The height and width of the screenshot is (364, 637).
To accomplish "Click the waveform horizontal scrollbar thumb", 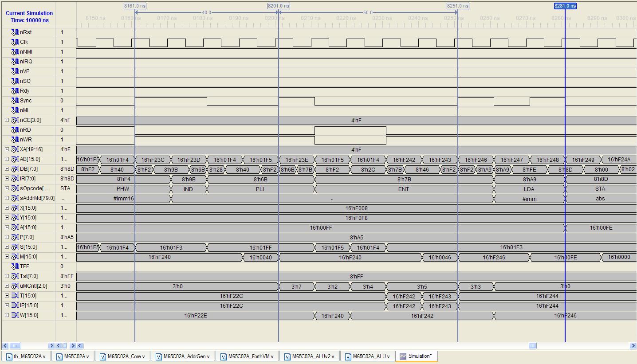I will tap(532, 346).
